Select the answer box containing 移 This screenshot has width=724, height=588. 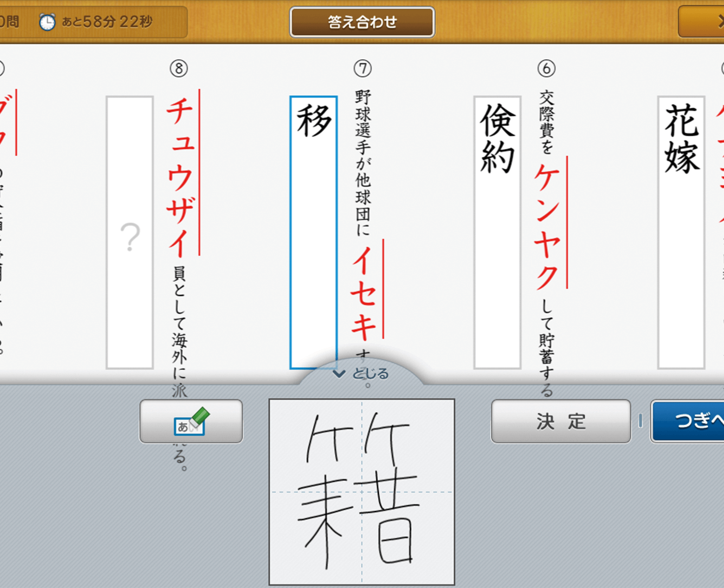(313, 232)
